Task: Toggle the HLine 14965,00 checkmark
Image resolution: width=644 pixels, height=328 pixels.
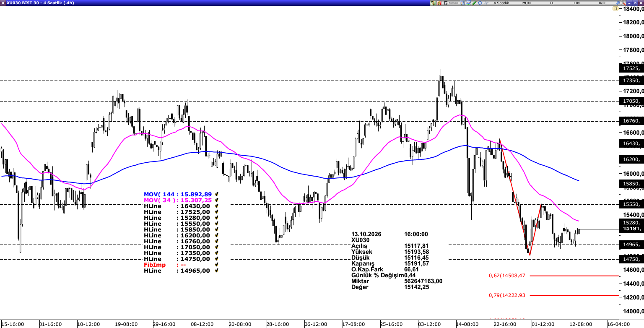Action: 216,271
